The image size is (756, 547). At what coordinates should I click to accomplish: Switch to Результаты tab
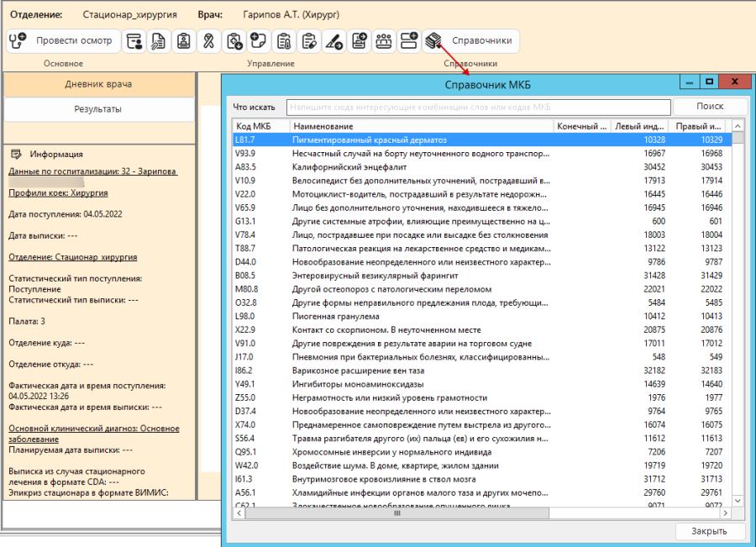(99, 109)
